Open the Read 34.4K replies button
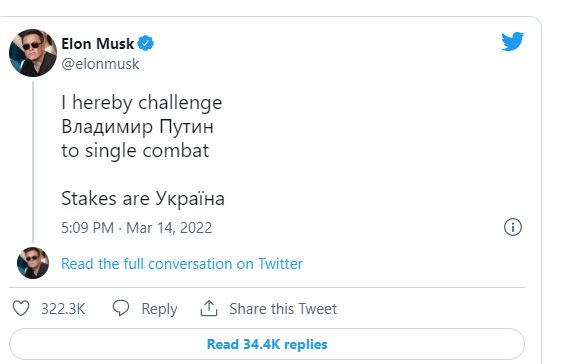This screenshot has width=575, height=364. point(267,344)
